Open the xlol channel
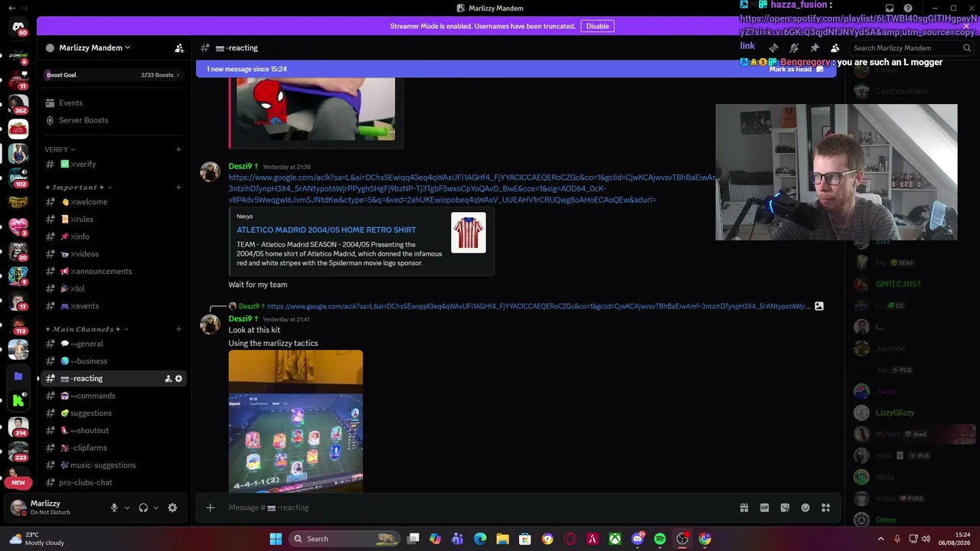 click(x=113, y=289)
